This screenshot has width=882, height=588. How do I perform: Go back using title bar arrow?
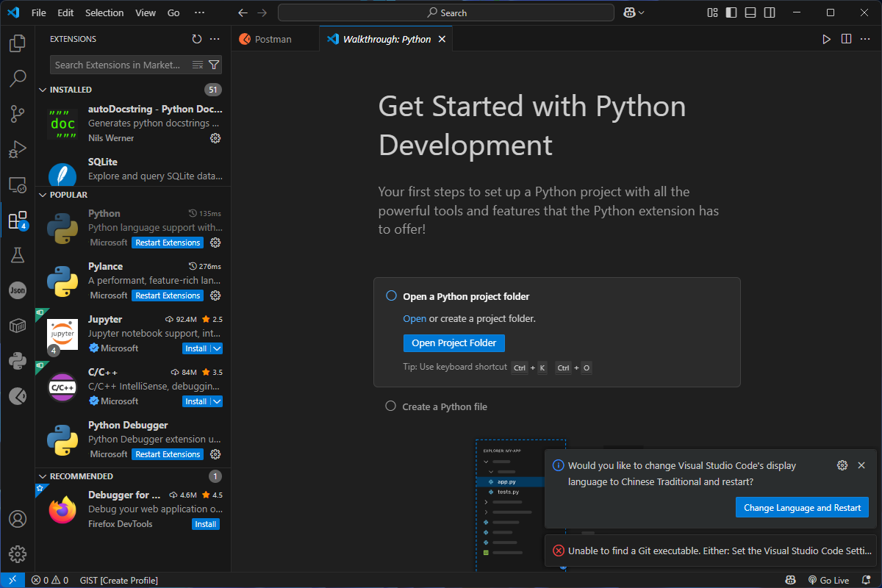pyautogui.click(x=243, y=12)
